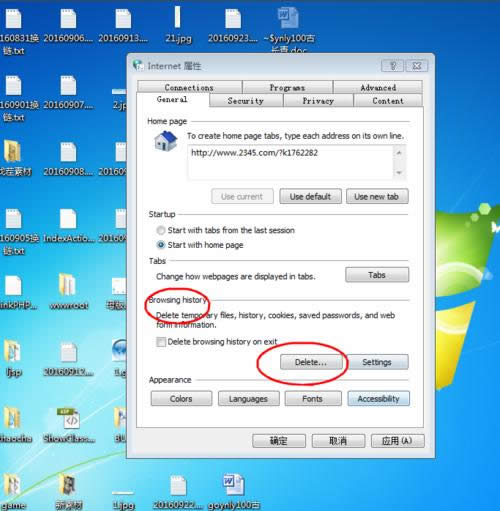Click inside the home page URL field
The width and height of the screenshot is (500, 511).
pyautogui.click(x=290, y=162)
